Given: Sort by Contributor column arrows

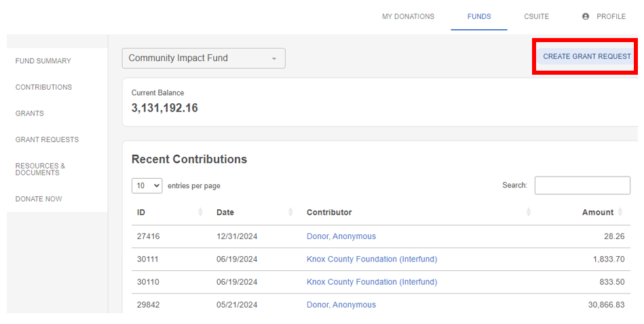Looking at the screenshot, I should (x=529, y=212).
